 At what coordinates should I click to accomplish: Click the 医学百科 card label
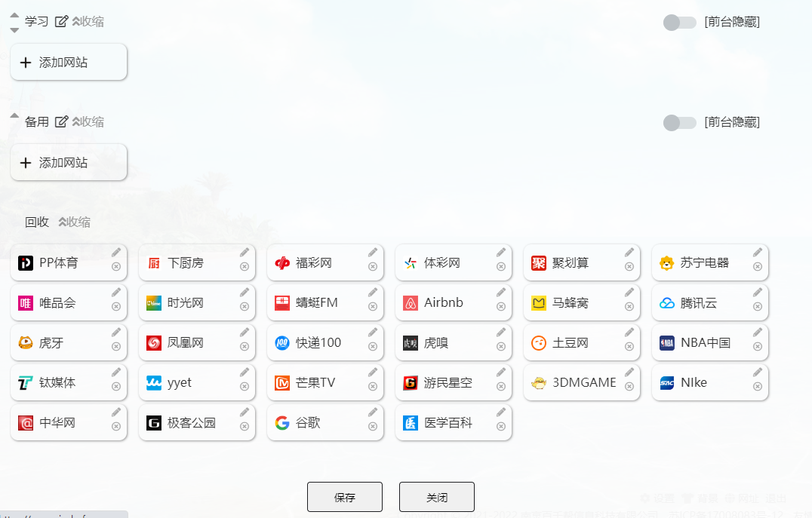click(448, 423)
